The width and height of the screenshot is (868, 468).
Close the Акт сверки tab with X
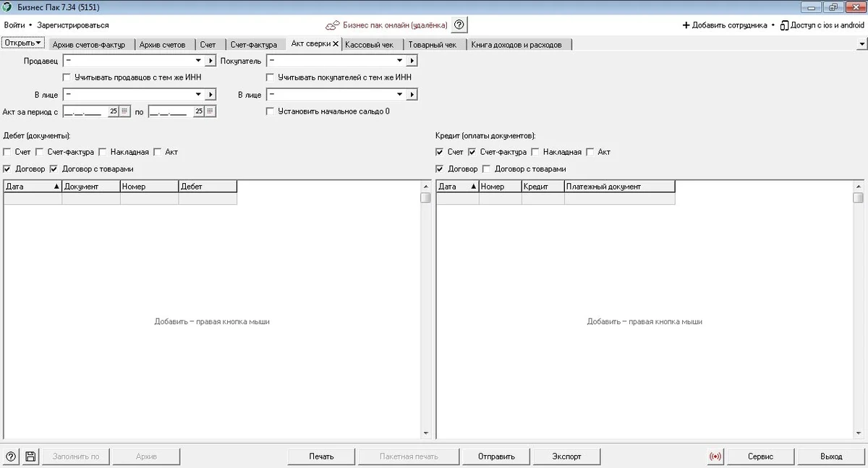click(x=336, y=44)
